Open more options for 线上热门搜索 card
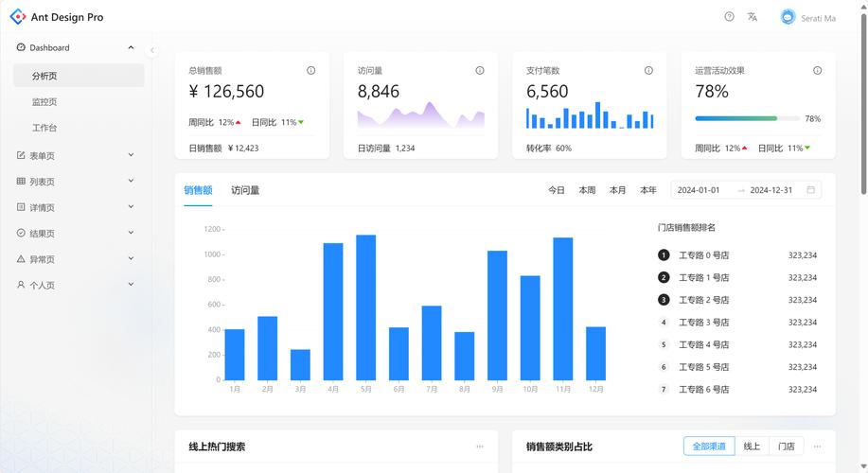 (480, 447)
